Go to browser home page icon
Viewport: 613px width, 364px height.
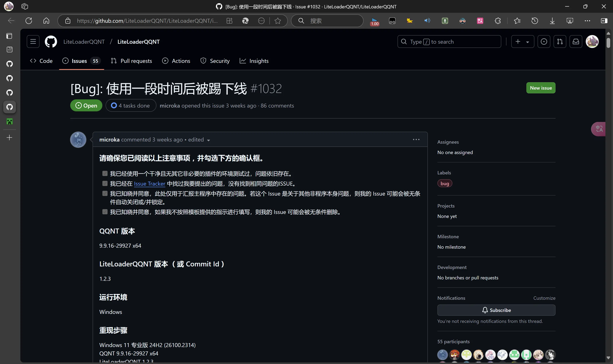pyautogui.click(x=46, y=21)
